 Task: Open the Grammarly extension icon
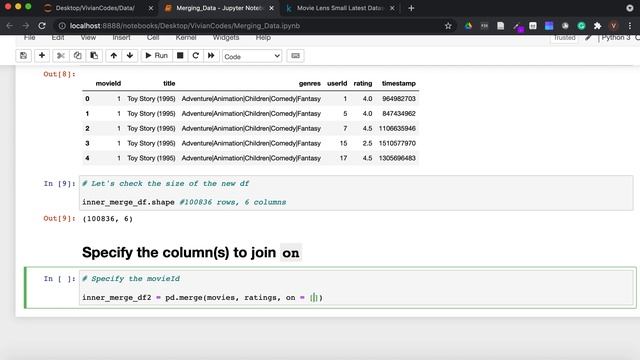point(581,26)
